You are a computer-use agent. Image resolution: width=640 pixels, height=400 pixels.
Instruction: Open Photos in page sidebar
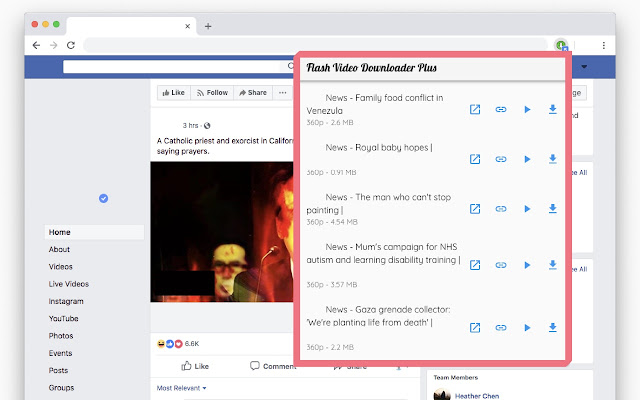(61, 336)
